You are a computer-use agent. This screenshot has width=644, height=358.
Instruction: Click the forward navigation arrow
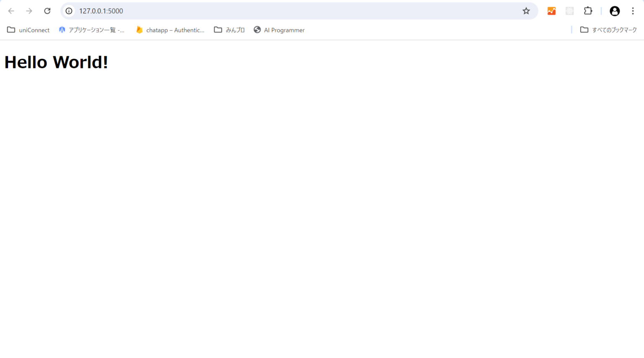point(29,11)
